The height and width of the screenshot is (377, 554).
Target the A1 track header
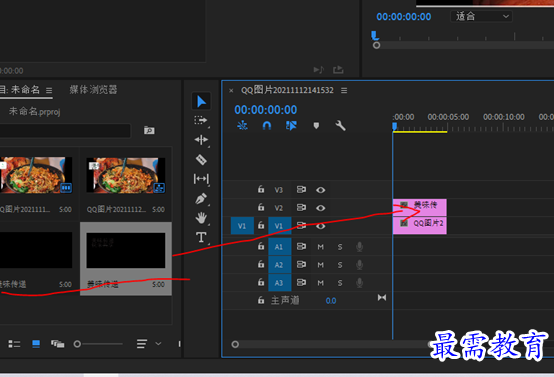[279, 247]
